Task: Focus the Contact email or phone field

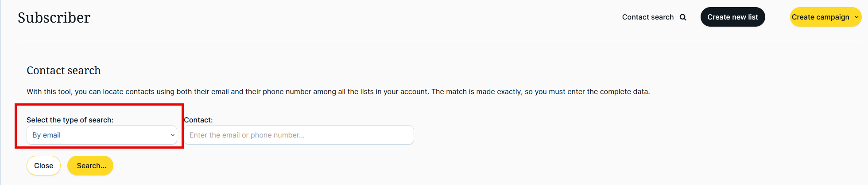Action: [x=299, y=135]
